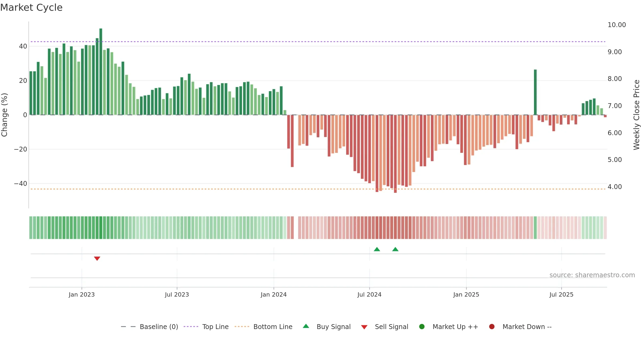Viewport: 644px width, 362px height.
Task: Click the Jul 2024 axis label
Action: 369,294
